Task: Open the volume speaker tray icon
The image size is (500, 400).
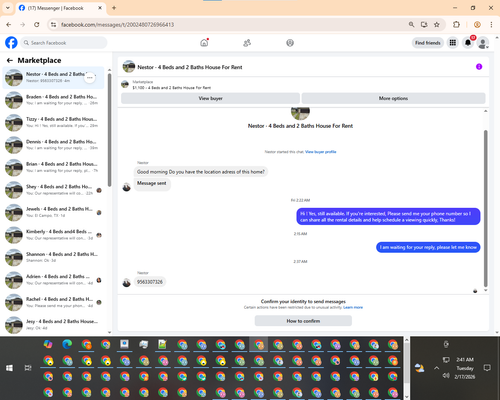Action: [x=446, y=376]
